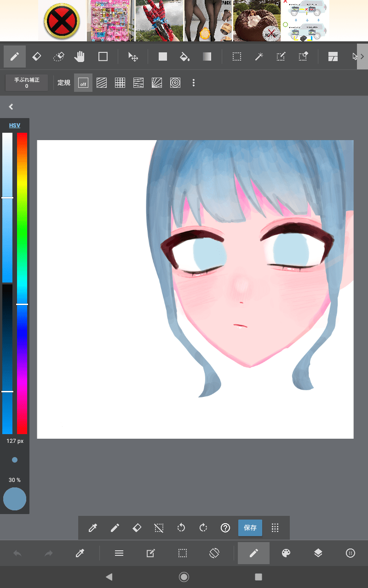Click the 保存 save button
Screen dimensions: 368x588
tap(250, 528)
